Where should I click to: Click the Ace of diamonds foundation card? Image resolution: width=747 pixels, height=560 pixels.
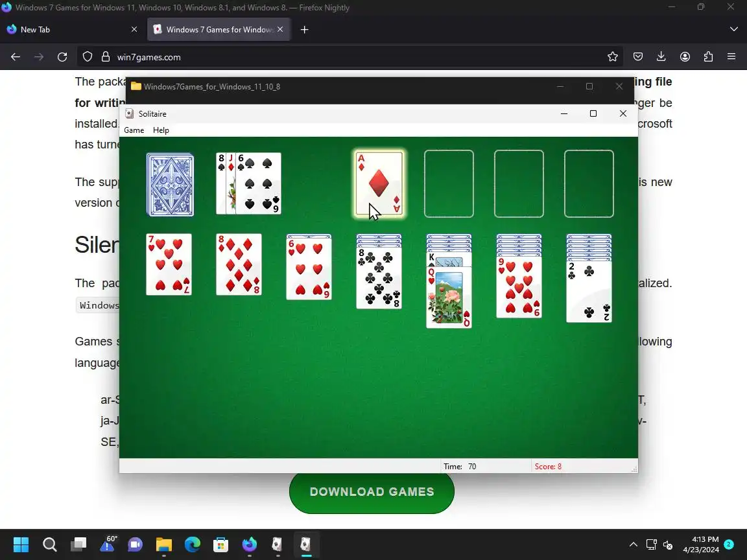coord(379,183)
